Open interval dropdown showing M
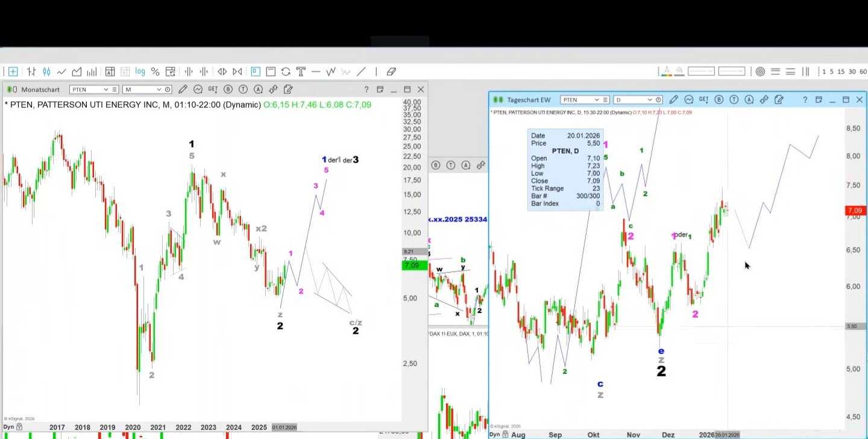This screenshot has height=439, width=868. tap(159, 90)
